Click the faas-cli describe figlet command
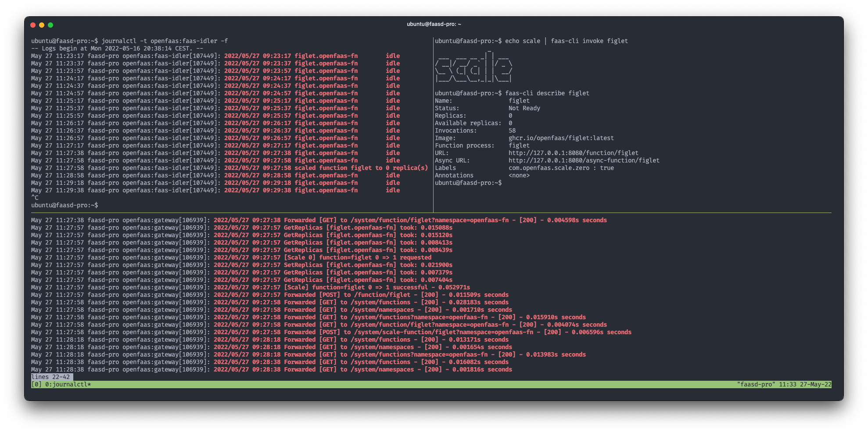Image resolution: width=868 pixels, height=433 pixels. coord(547,93)
